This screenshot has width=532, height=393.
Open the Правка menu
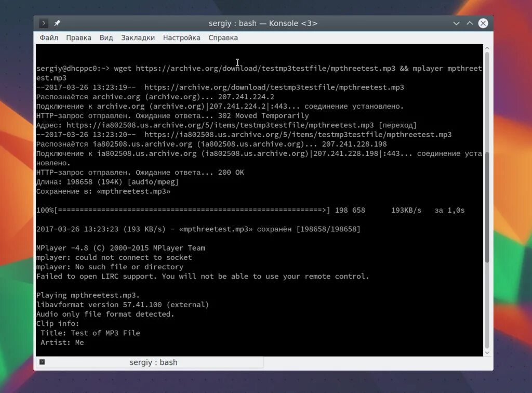(79, 37)
